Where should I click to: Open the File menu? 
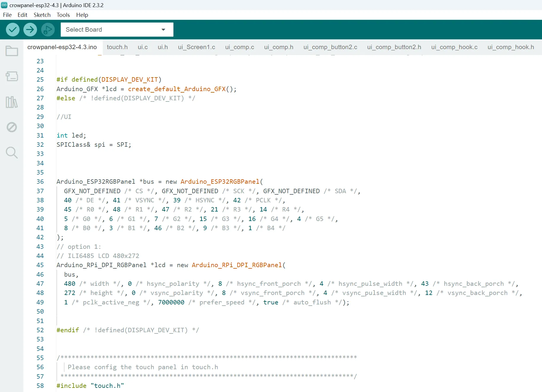coord(7,15)
